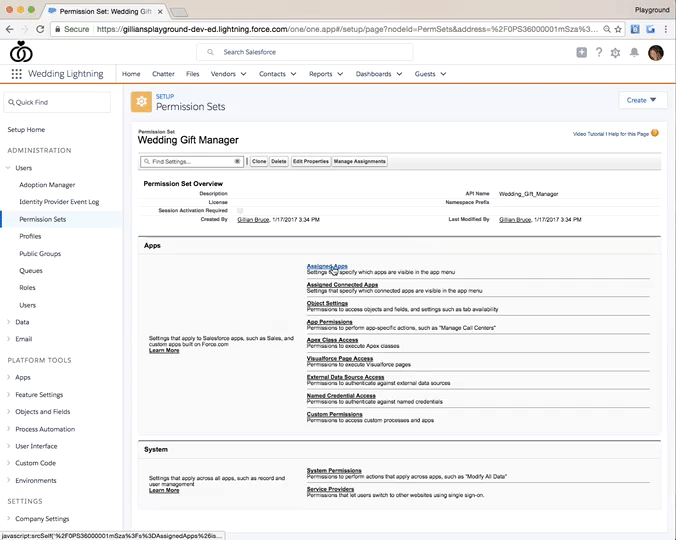
Task: Open Profiles in the sidebar
Action: coord(30,236)
